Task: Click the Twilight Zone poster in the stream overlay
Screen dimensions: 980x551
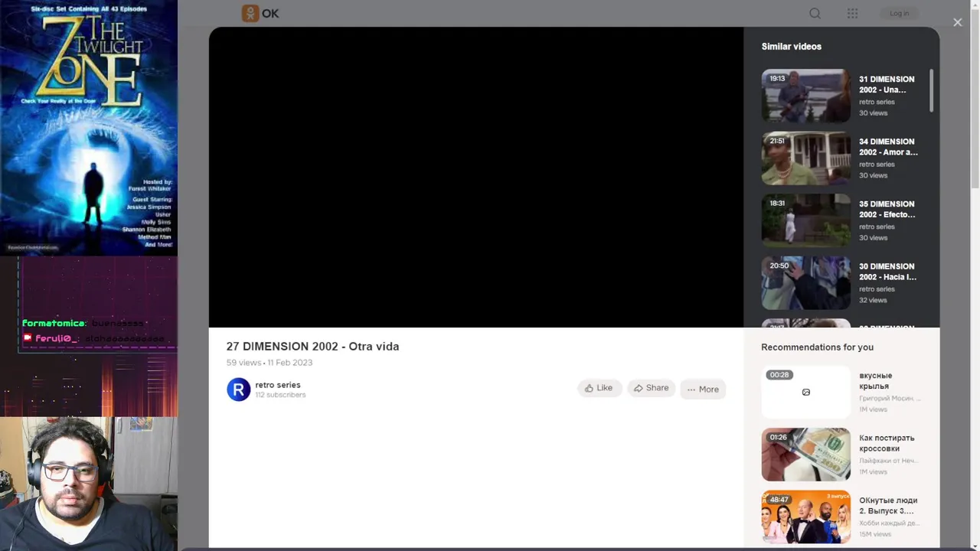Action: tap(89, 128)
